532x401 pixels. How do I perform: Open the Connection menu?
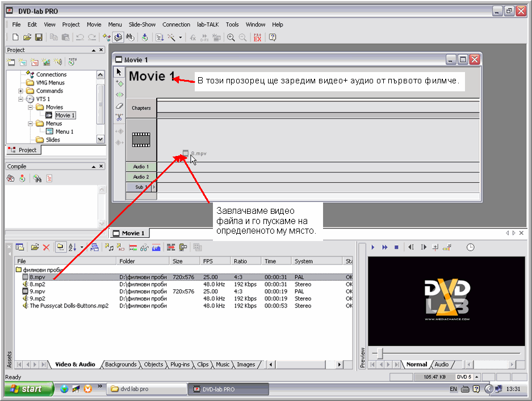(176, 24)
